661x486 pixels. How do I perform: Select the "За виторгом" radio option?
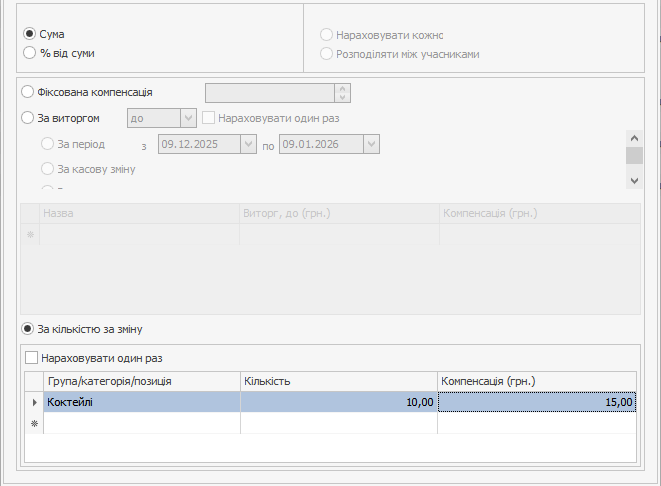point(28,118)
